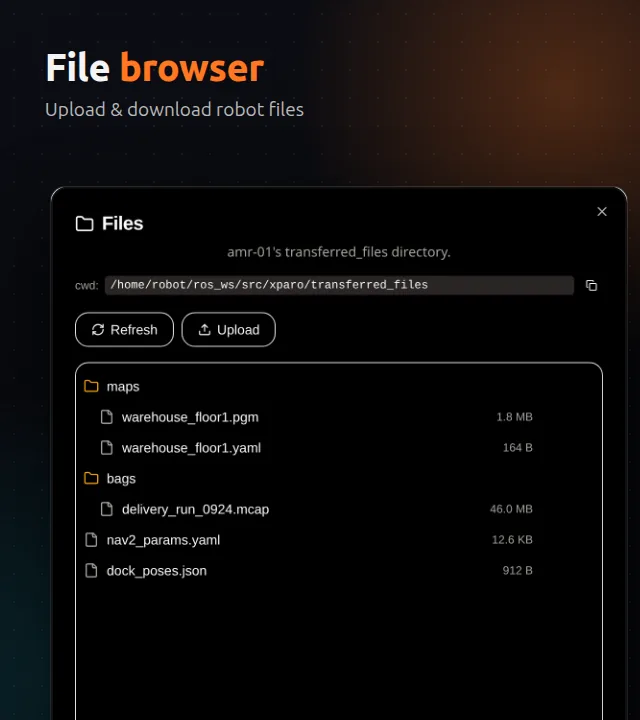Select delivery_run_0924.mcap file
The image size is (640, 720).
[x=339, y=509]
